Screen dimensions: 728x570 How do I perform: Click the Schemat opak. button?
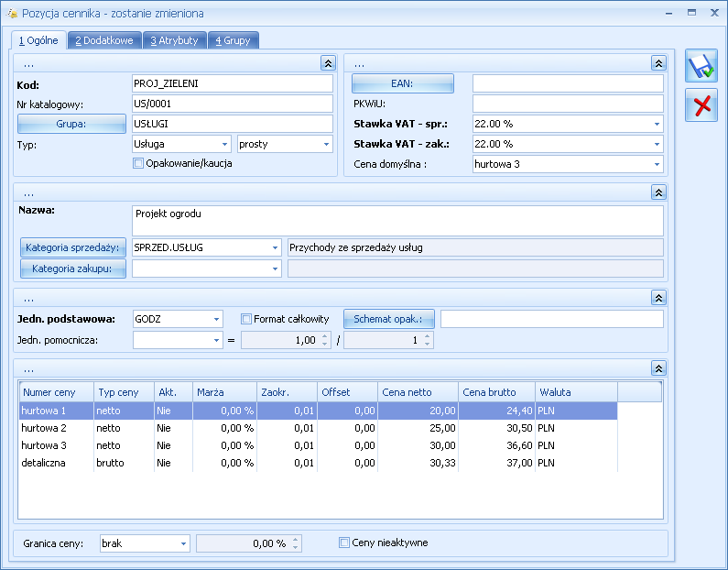coord(389,319)
